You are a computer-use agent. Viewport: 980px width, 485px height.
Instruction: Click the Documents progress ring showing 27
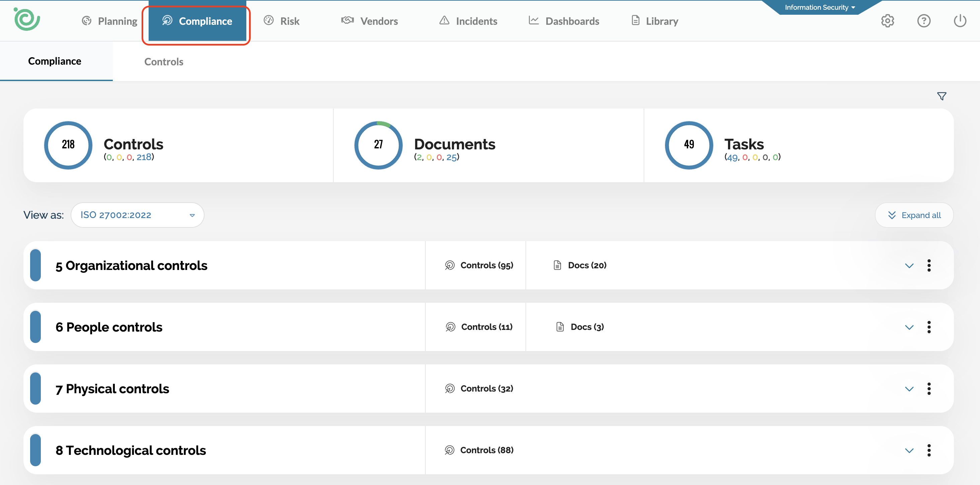pyautogui.click(x=378, y=145)
